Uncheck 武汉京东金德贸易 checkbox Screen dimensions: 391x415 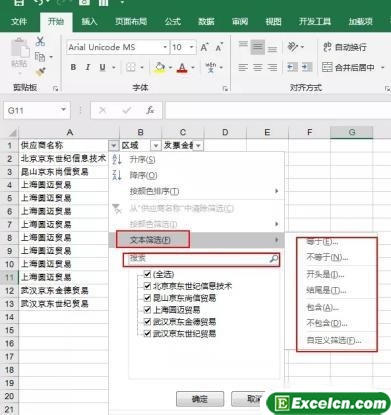pos(147,322)
